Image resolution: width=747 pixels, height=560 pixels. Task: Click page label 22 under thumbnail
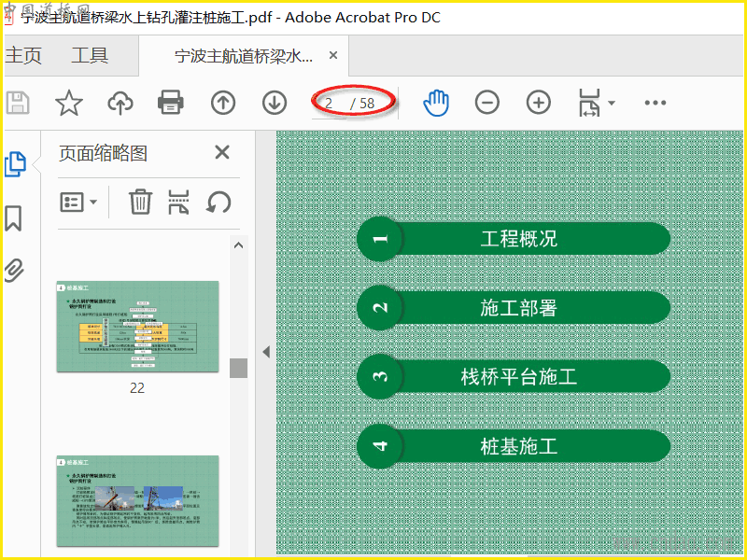[137, 387]
